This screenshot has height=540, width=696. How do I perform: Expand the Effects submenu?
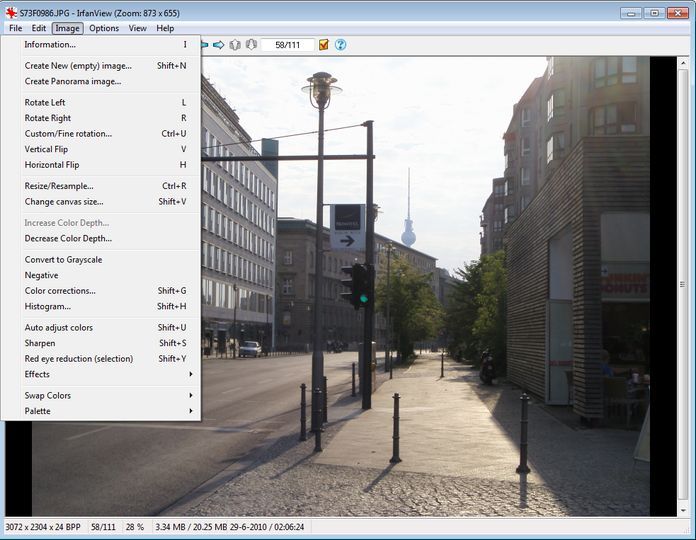[106, 374]
